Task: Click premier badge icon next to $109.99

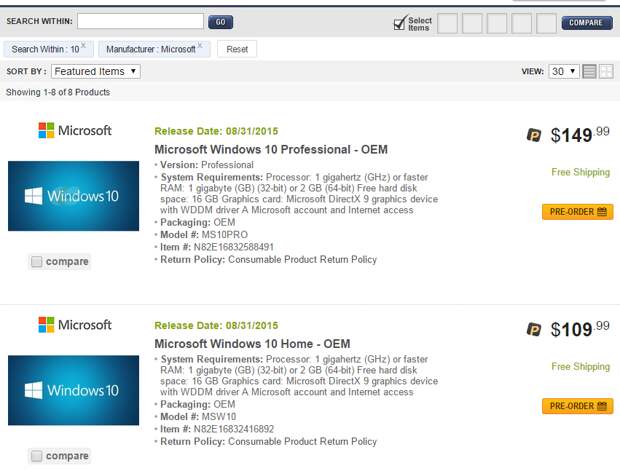Action: [x=534, y=329]
